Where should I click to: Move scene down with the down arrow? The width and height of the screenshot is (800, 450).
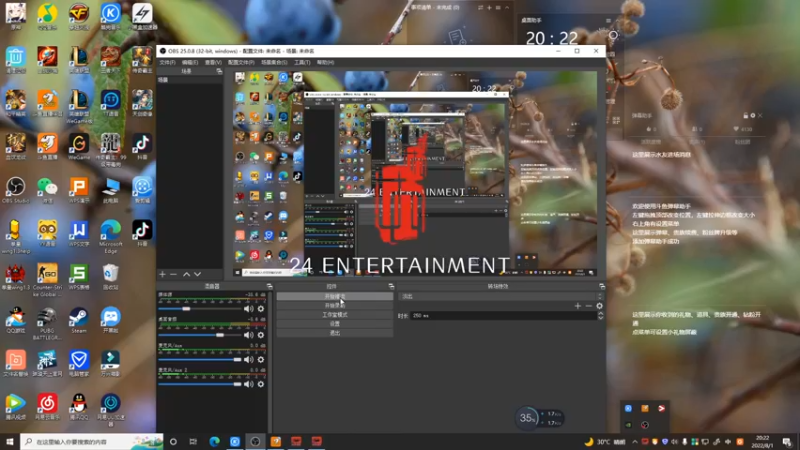point(197,274)
